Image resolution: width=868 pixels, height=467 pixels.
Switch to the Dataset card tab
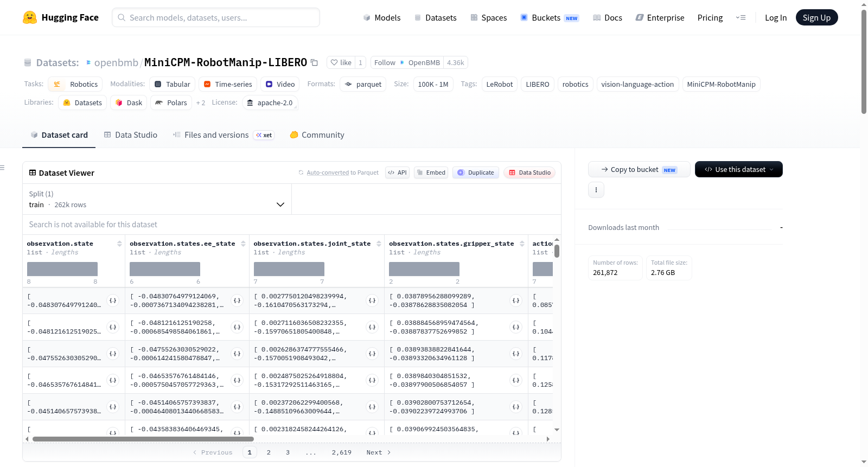59,135
